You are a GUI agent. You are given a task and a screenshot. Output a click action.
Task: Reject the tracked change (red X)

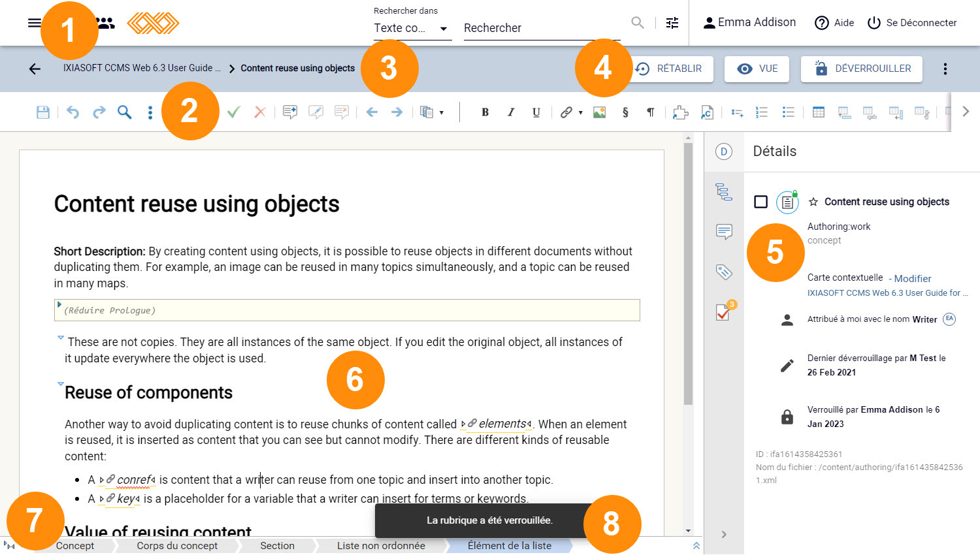coord(260,112)
